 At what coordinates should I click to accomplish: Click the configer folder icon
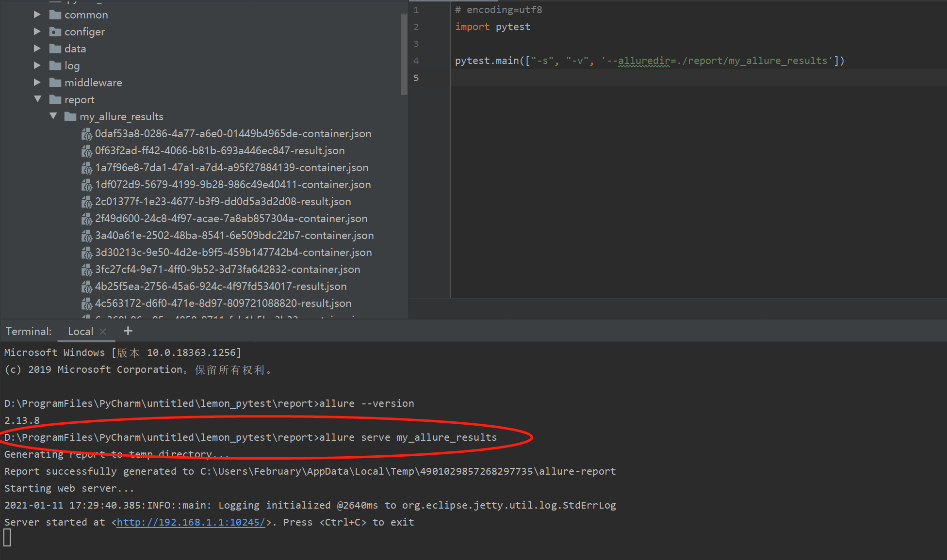(x=55, y=32)
